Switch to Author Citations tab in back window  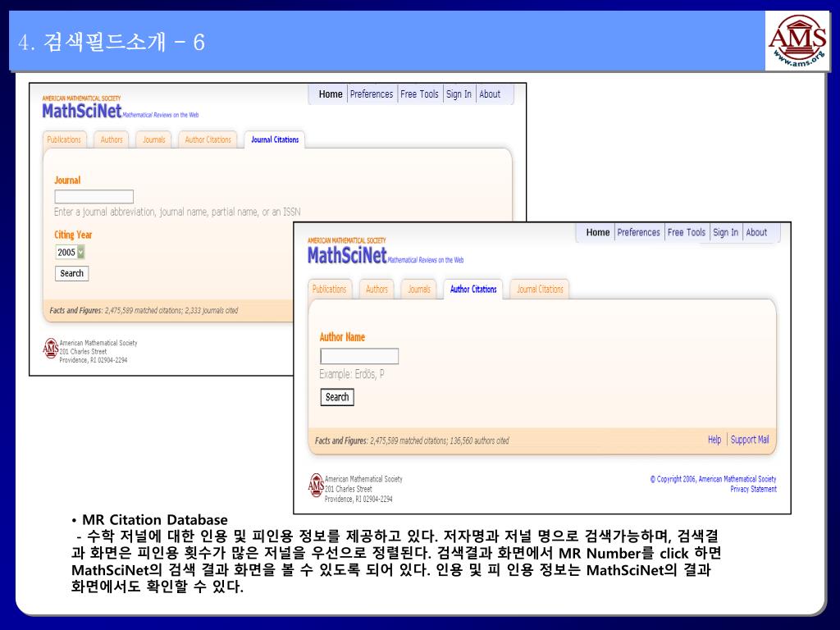pyautogui.click(x=208, y=139)
